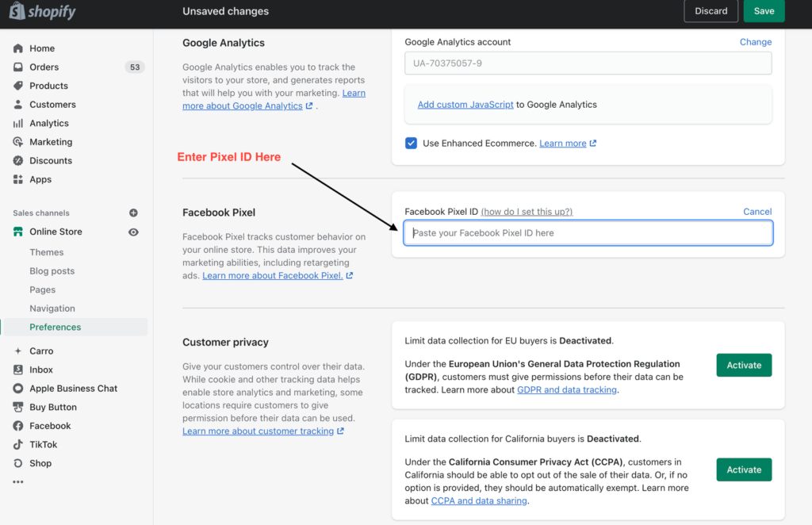Open CCPA and data sharing link
812x525 pixels.
pyautogui.click(x=479, y=500)
